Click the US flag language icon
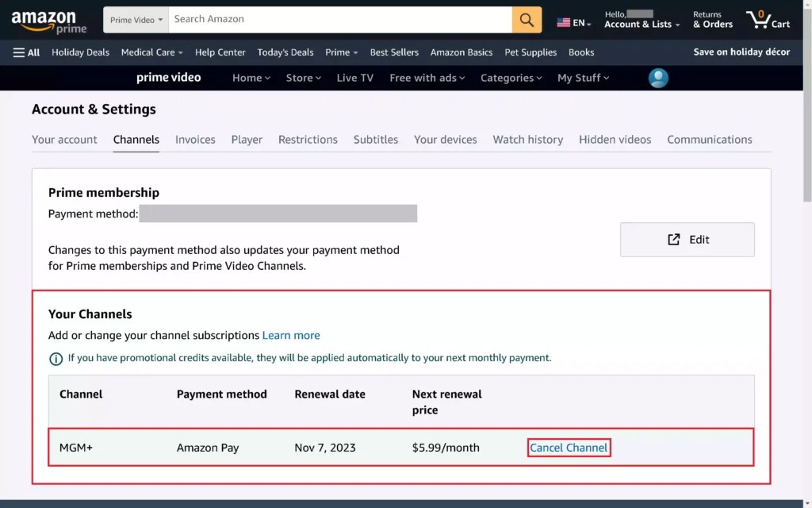The height and width of the screenshot is (508, 812). [564, 23]
